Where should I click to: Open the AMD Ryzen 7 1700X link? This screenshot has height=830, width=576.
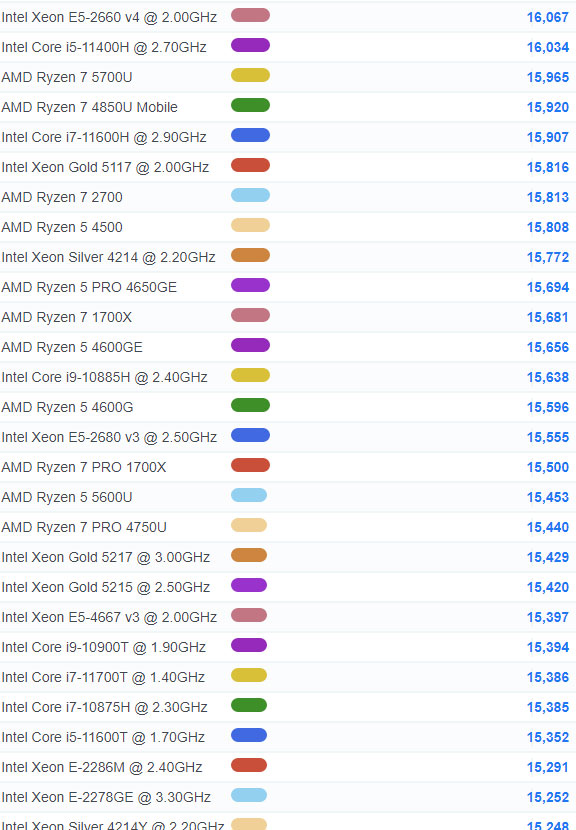67,318
